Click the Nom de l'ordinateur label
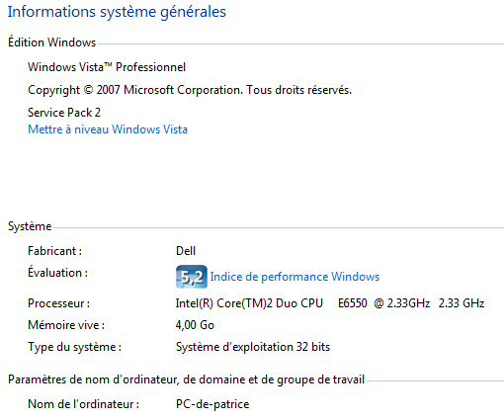Image resolution: width=504 pixels, height=420 pixels. point(84,404)
